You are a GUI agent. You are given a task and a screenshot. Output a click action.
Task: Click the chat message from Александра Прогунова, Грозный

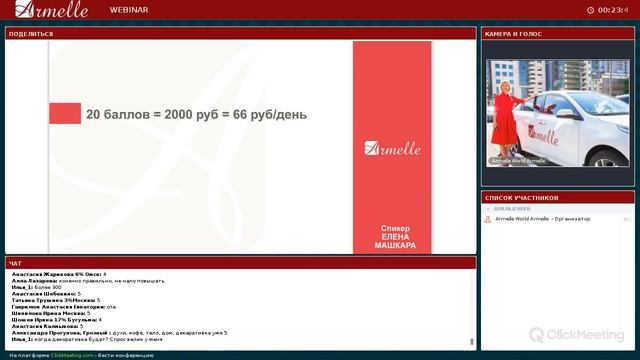tap(120, 333)
